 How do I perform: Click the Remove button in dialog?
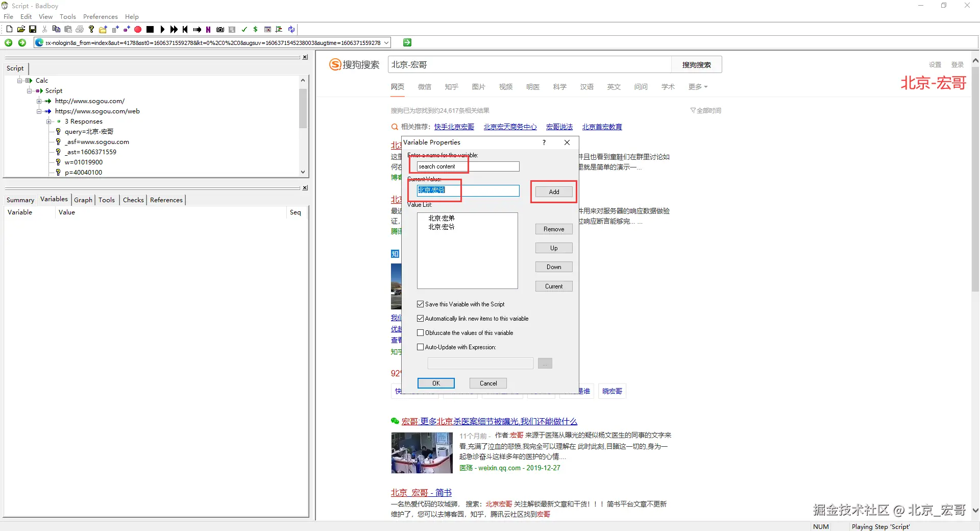(554, 229)
